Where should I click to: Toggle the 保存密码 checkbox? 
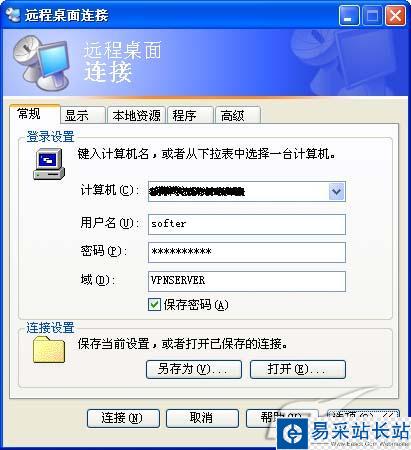[x=154, y=305]
